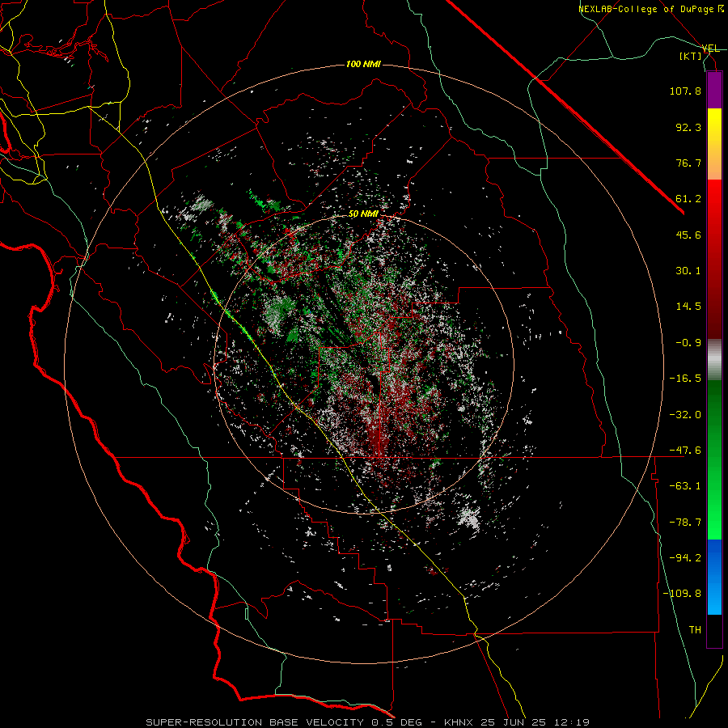
Task: Click the blue segment of velocity color bar
Action: (x=714, y=577)
